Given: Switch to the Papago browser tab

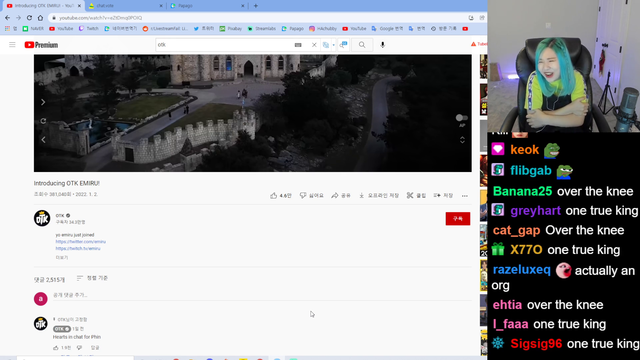Looking at the screenshot, I should click(x=207, y=6).
